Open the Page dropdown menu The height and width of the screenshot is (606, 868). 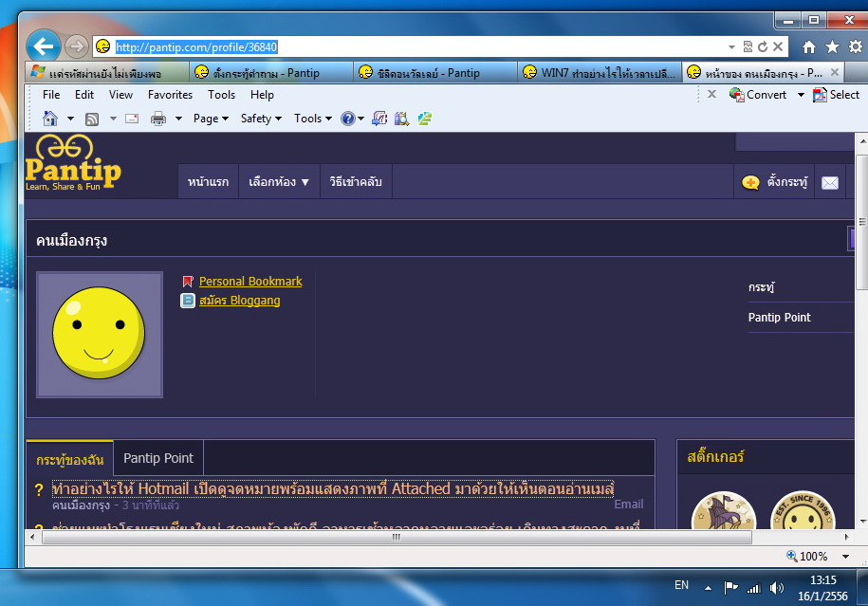[x=211, y=119]
